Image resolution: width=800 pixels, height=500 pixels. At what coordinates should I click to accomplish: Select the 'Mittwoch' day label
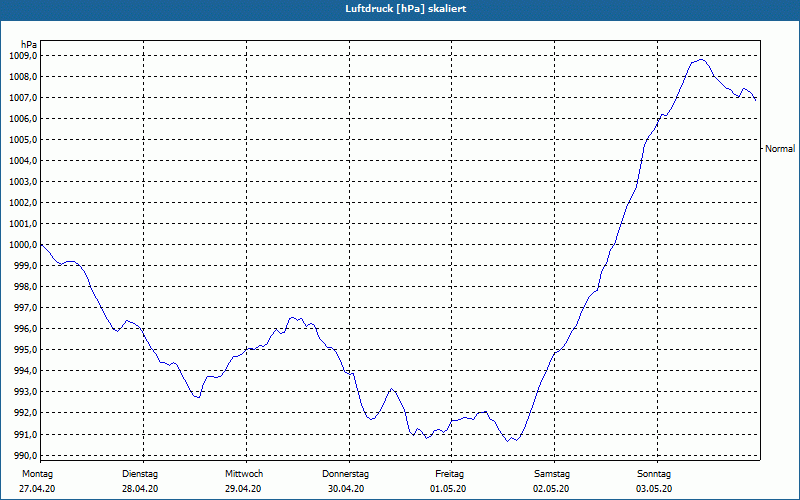[244, 474]
